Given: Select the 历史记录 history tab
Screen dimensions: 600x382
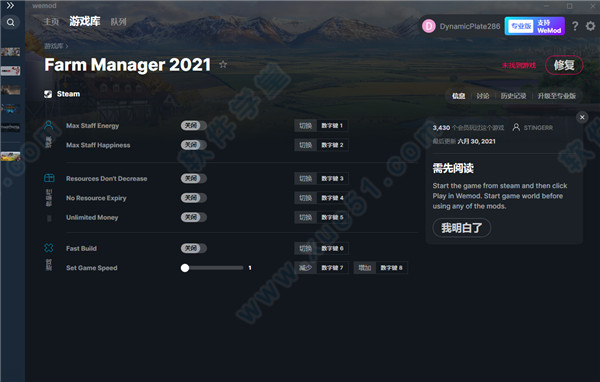Looking at the screenshot, I should pos(513,96).
